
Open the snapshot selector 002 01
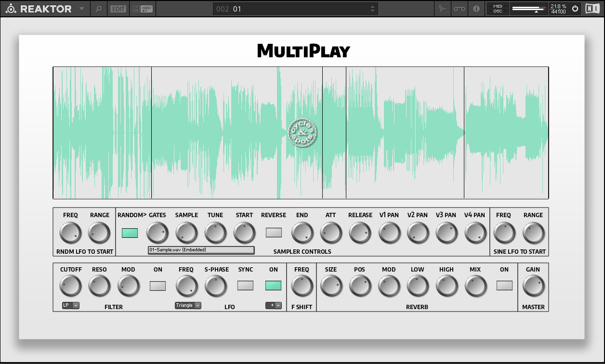coord(295,9)
